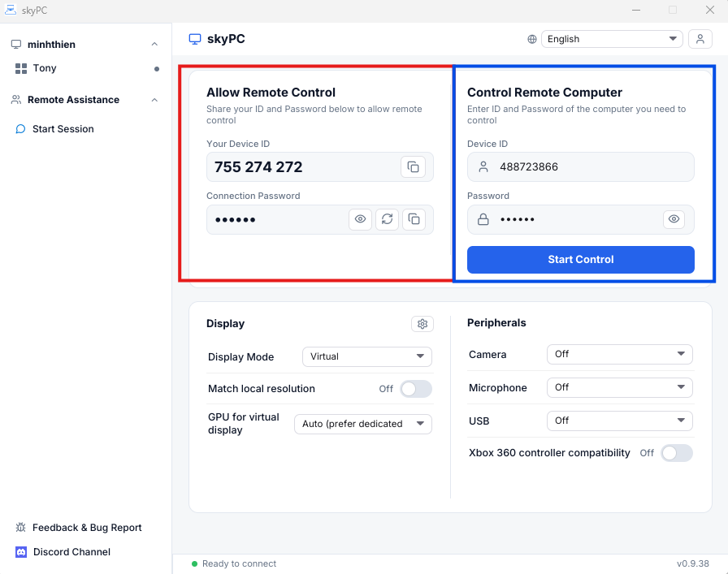Screen dimensions: 728x574
Task: Click the remote Device ID field
Action: pyautogui.click(x=580, y=166)
